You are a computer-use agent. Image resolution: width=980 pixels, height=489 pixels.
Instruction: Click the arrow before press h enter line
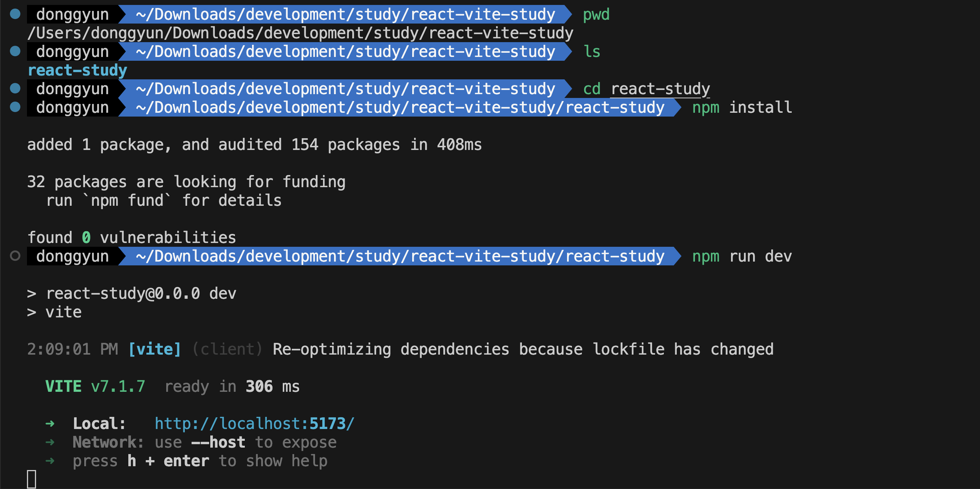click(49, 461)
